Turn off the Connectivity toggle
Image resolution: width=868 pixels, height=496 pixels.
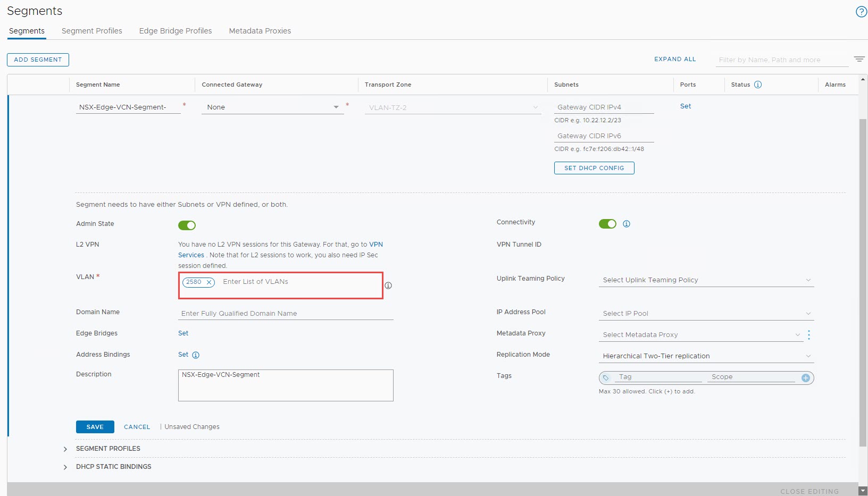click(607, 224)
